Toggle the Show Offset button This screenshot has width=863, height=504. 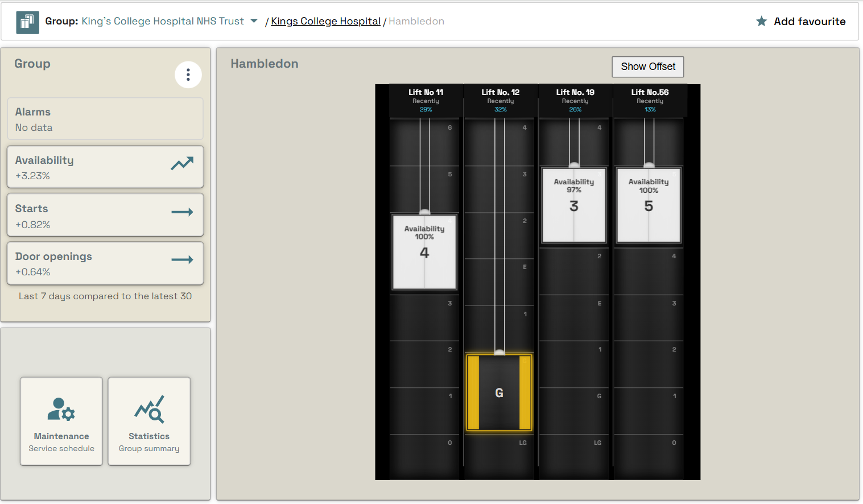(647, 67)
